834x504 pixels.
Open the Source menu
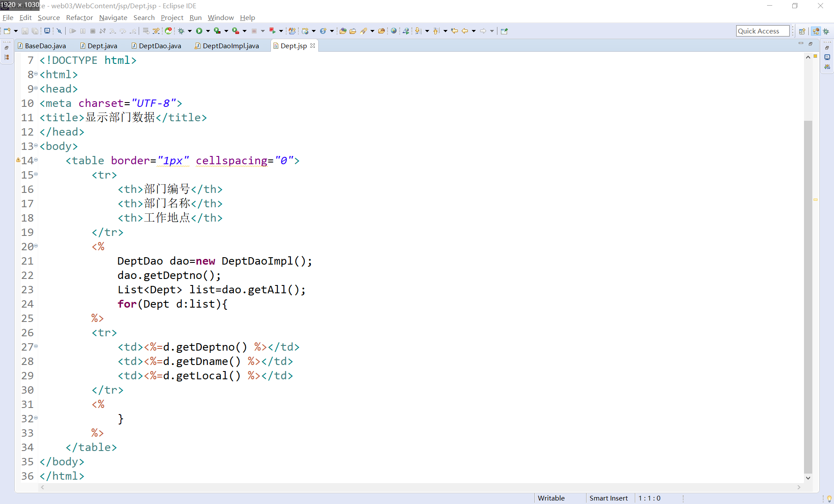[x=49, y=17]
